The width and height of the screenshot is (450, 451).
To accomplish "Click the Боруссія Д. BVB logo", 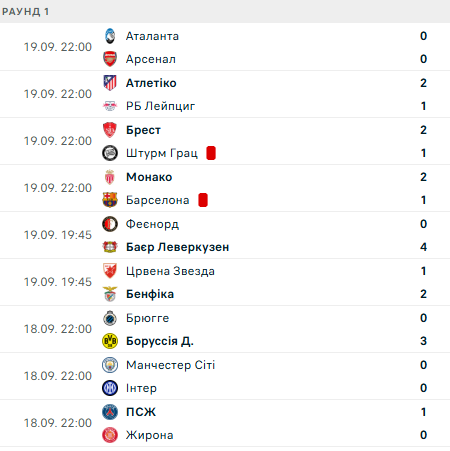I will pos(110,341).
